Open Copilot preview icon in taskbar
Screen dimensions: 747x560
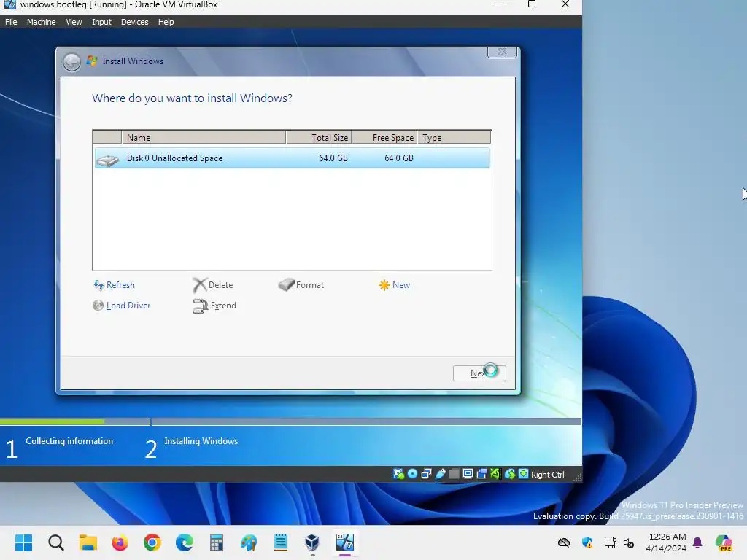724,542
